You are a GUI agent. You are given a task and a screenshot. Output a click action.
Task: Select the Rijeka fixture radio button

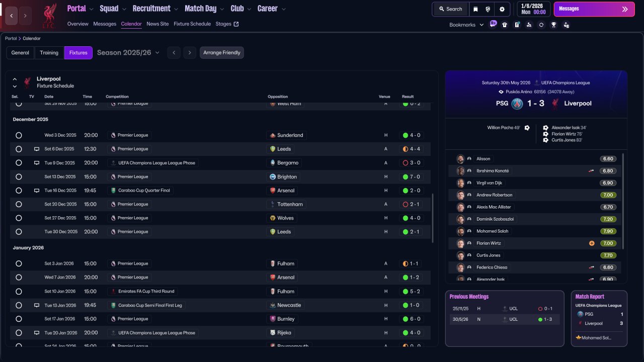(19, 333)
